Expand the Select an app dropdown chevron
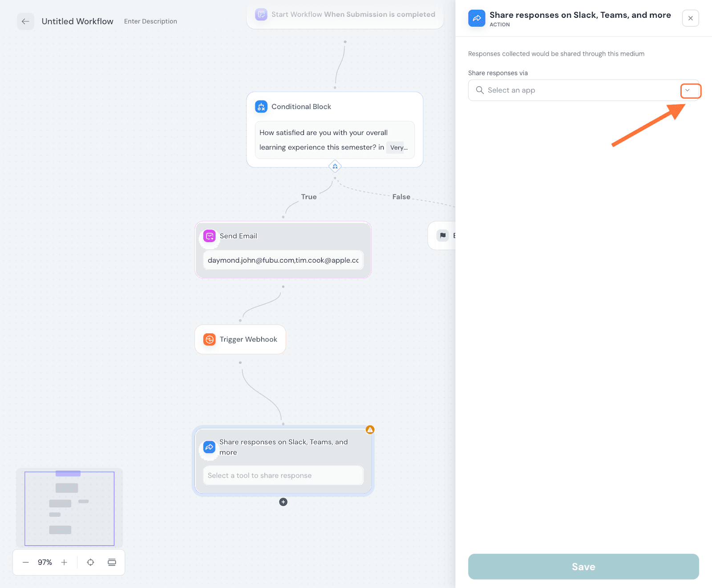Image resolution: width=712 pixels, height=588 pixels. pos(688,90)
